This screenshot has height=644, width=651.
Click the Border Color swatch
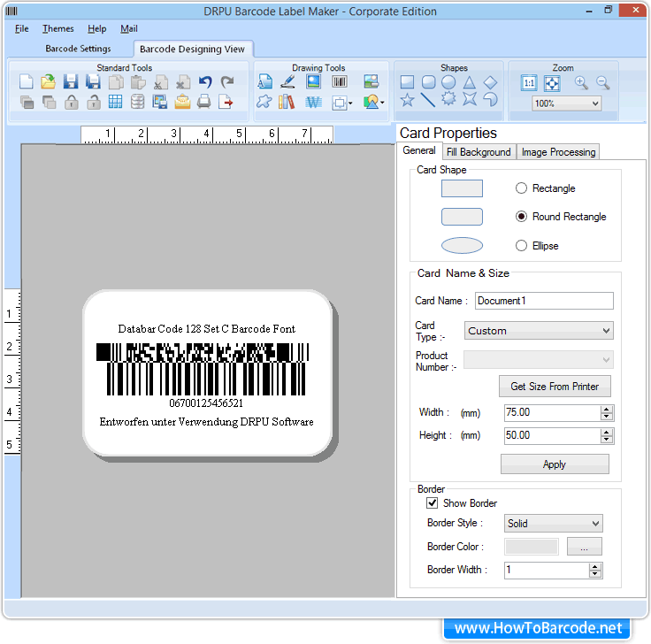click(532, 547)
